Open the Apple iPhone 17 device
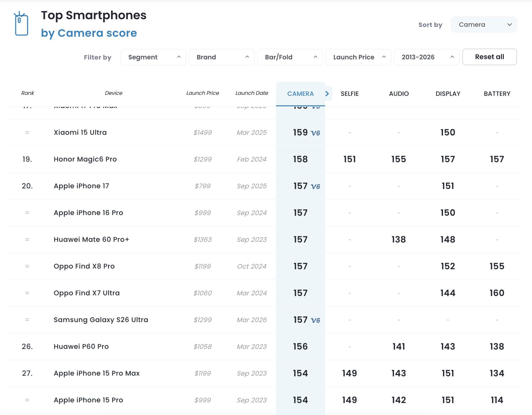The height and width of the screenshot is (415, 532). 81,186
